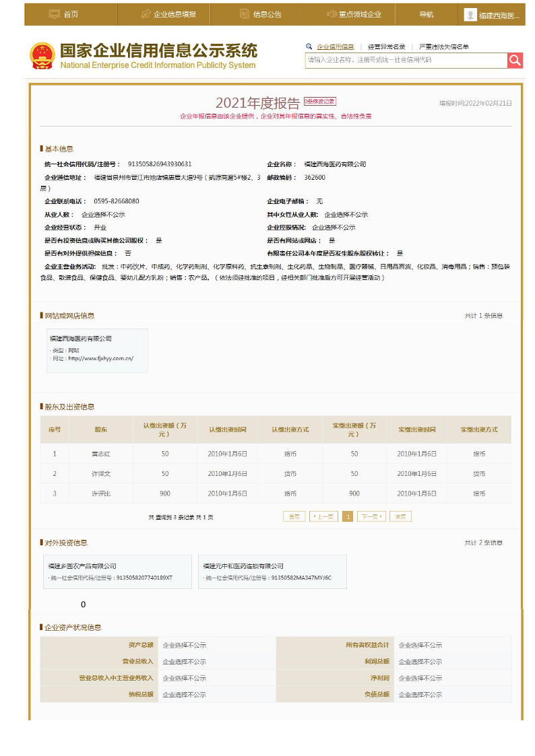Open the 0条修改记录 modification records badge
Viewport: 535px width, 756px height.
pyautogui.click(x=319, y=101)
